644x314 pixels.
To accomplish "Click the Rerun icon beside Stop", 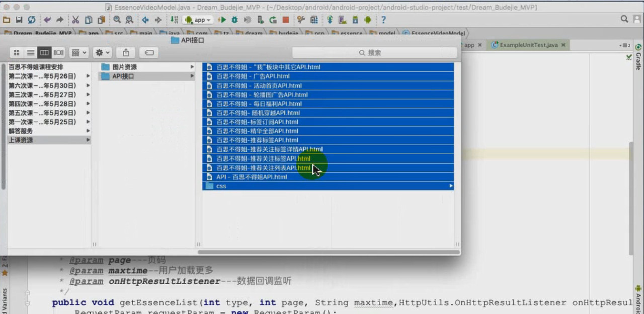I will click(x=273, y=20).
